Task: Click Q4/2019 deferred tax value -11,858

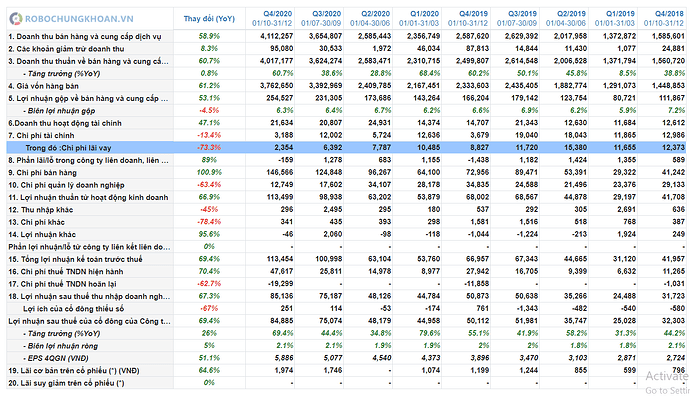Action: click(x=476, y=284)
